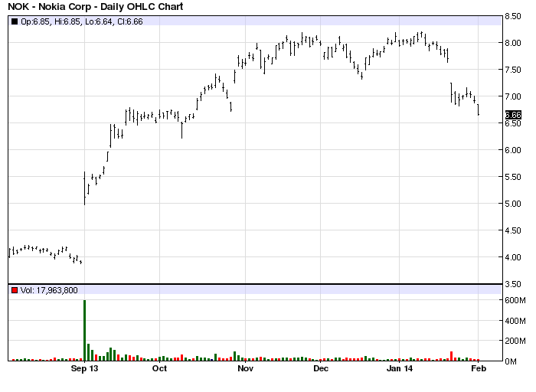The height and width of the screenshot is (392, 536).
Task: Click the 'Oct' date axis label
Action: [159, 368]
